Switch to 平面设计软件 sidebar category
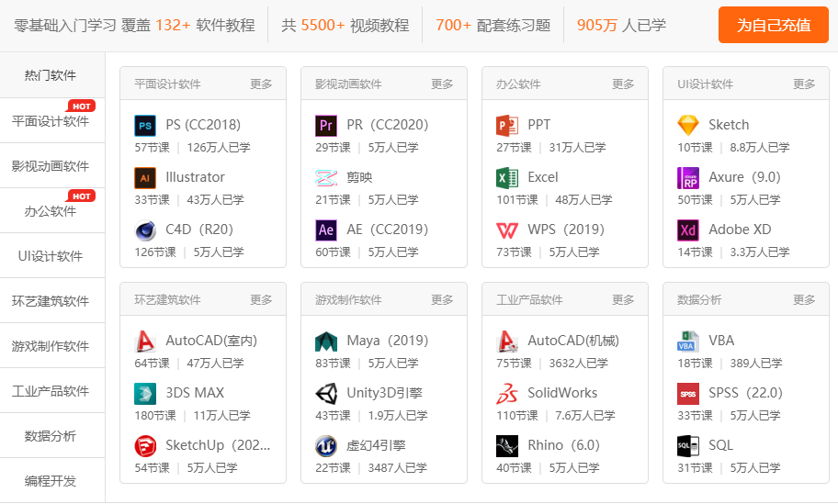The width and height of the screenshot is (838, 504). pos(52,120)
